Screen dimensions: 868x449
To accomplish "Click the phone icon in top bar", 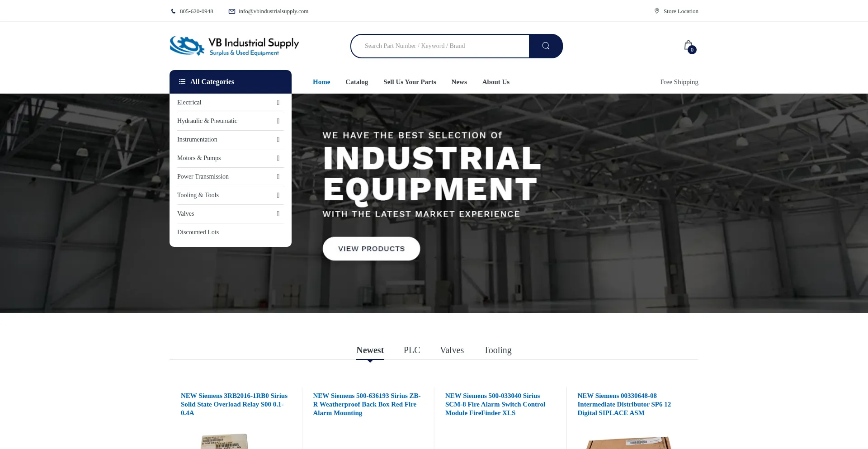I will pos(173,11).
